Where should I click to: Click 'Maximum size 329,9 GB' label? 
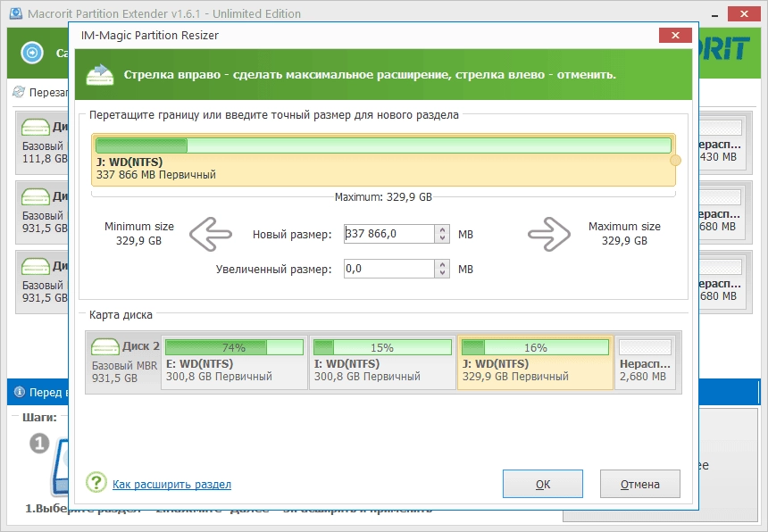[624, 234]
